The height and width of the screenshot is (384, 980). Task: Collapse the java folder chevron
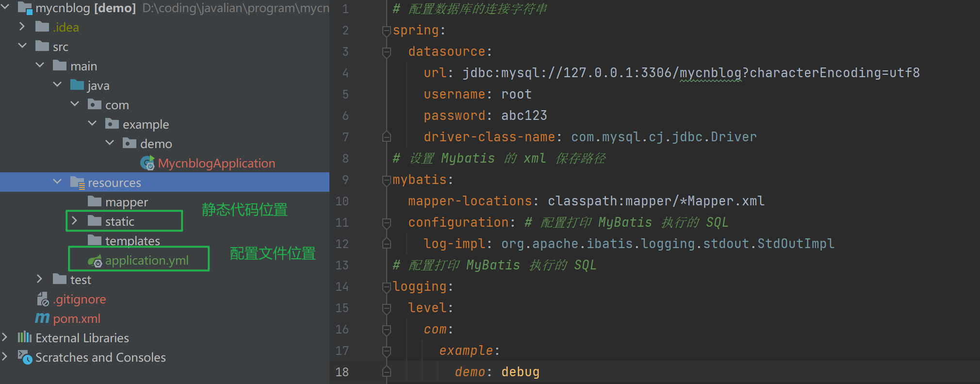(x=57, y=84)
